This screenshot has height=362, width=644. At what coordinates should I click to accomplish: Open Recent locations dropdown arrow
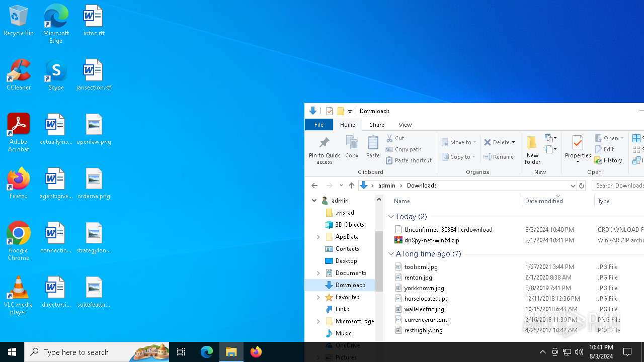point(341,186)
